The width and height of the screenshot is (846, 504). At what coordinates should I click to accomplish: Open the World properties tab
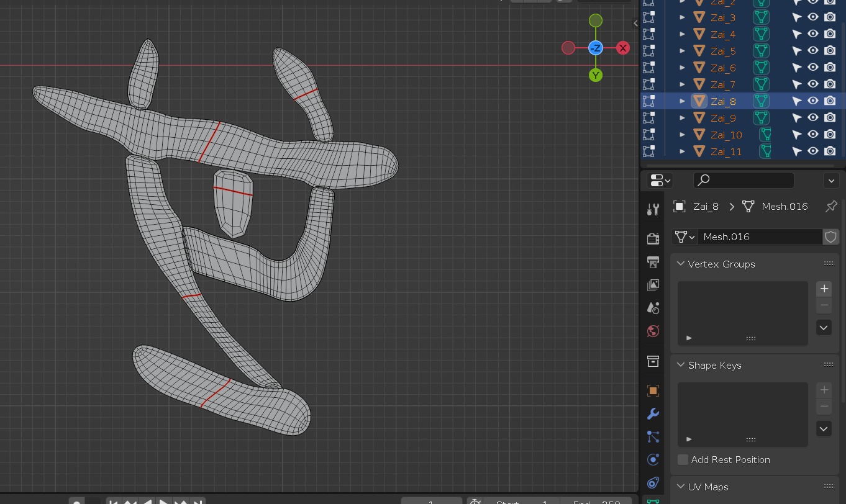pos(653,331)
